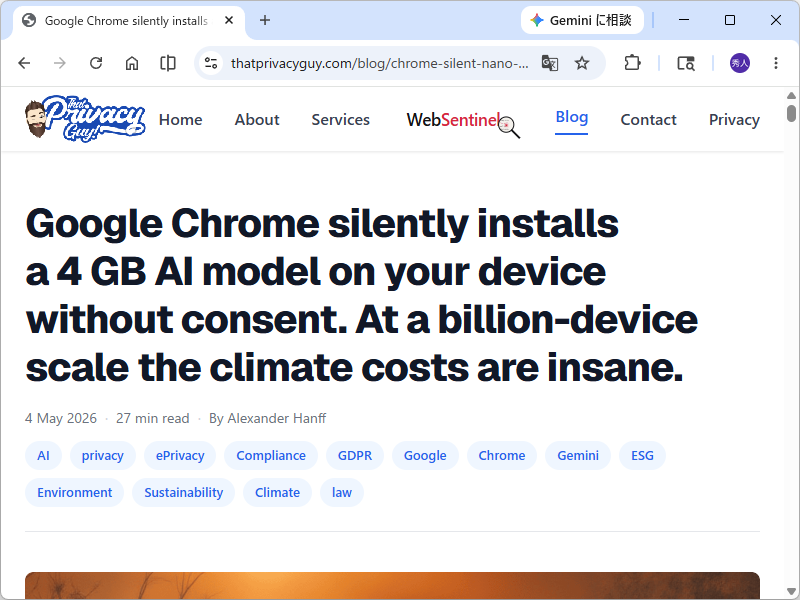Open the Contact nav item
Image resolution: width=800 pixels, height=600 pixels.
648,120
